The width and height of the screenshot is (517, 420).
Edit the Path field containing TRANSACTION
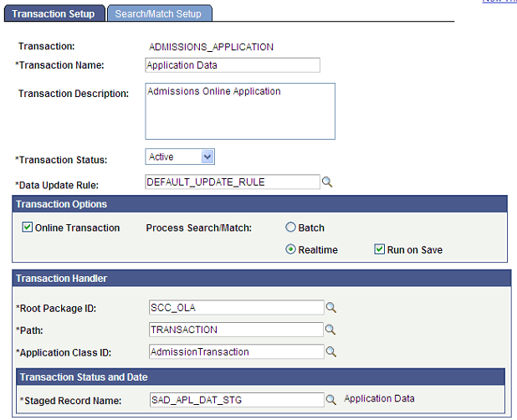tap(235, 330)
